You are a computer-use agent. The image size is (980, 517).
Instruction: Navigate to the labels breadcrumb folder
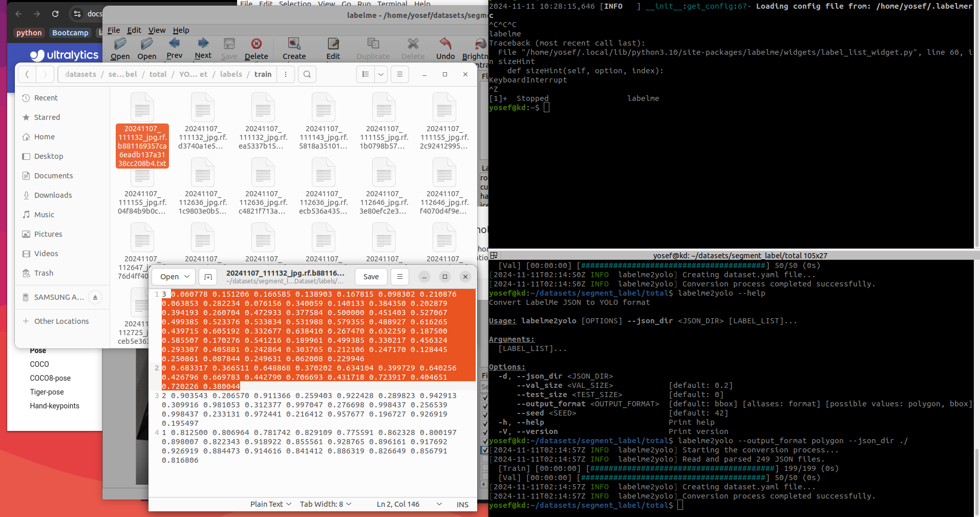(231, 74)
